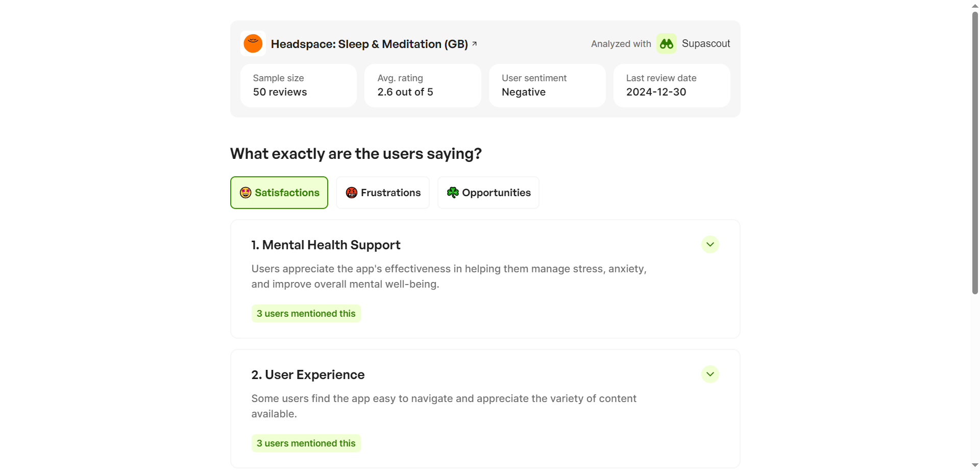Click the User Experience heading
This screenshot has height=471, width=980.
coord(308,375)
